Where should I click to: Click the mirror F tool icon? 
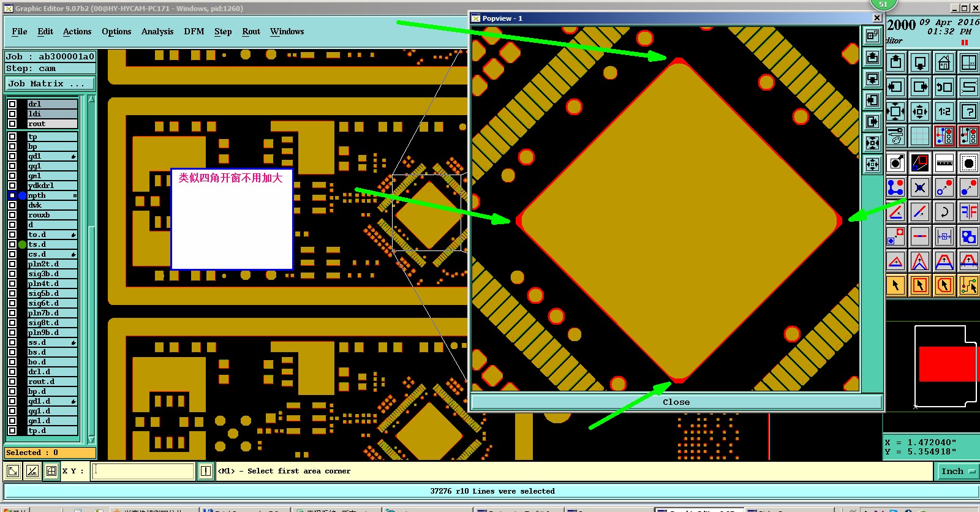coord(969,212)
